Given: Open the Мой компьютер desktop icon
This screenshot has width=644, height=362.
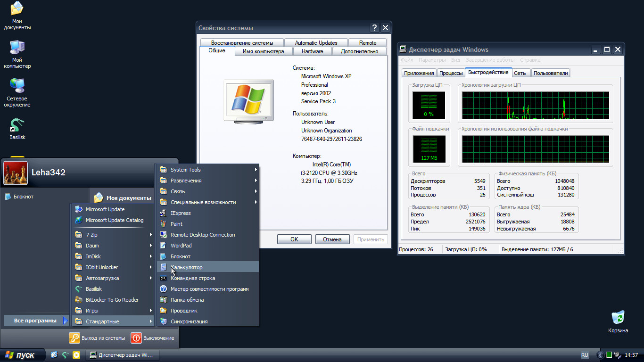Looking at the screenshot, I should click(x=17, y=54).
